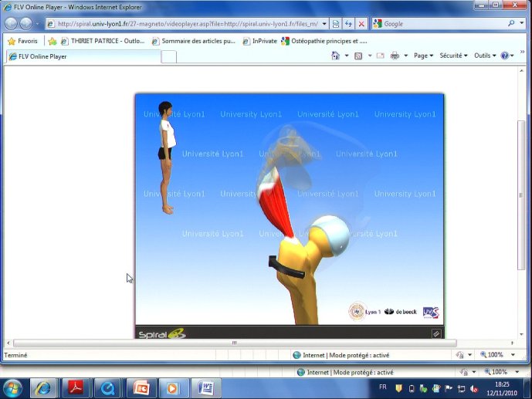This screenshot has height=399, width=532.
Task: Click the Action Center flag tray icon
Action: 449,388
